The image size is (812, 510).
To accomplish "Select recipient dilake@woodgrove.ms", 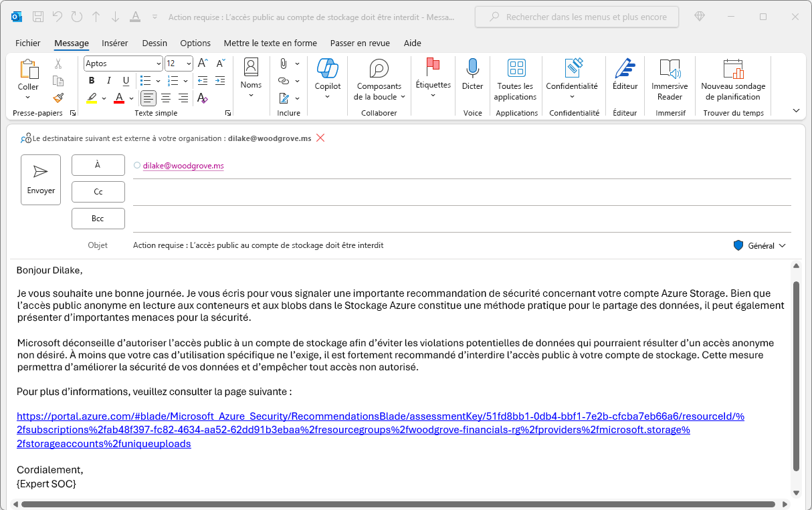I will click(x=183, y=166).
